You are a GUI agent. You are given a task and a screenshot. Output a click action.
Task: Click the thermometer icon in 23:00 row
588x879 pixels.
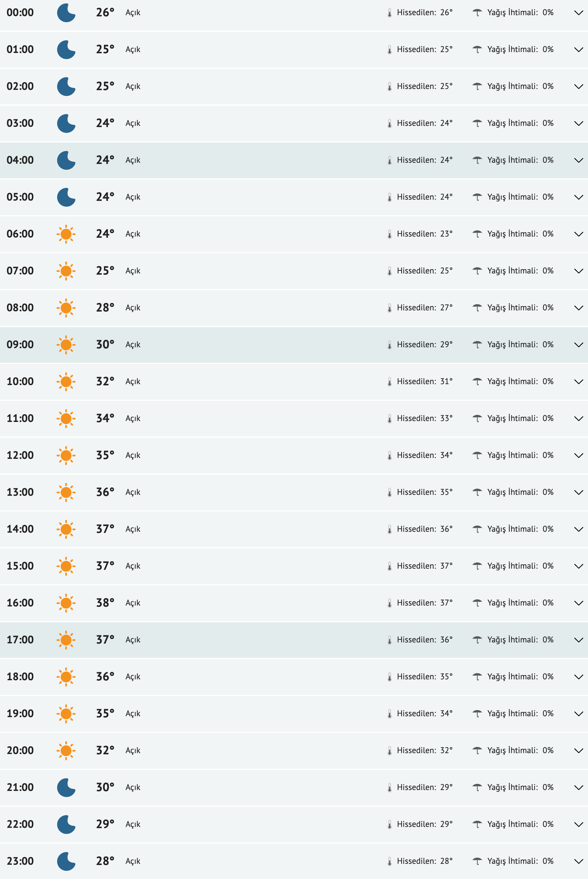coord(390,861)
